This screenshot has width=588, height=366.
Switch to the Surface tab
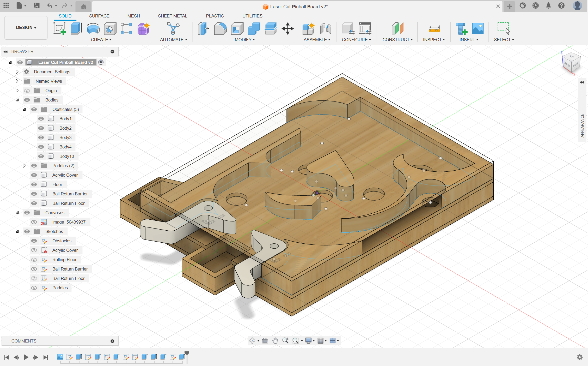(x=99, y=16)
